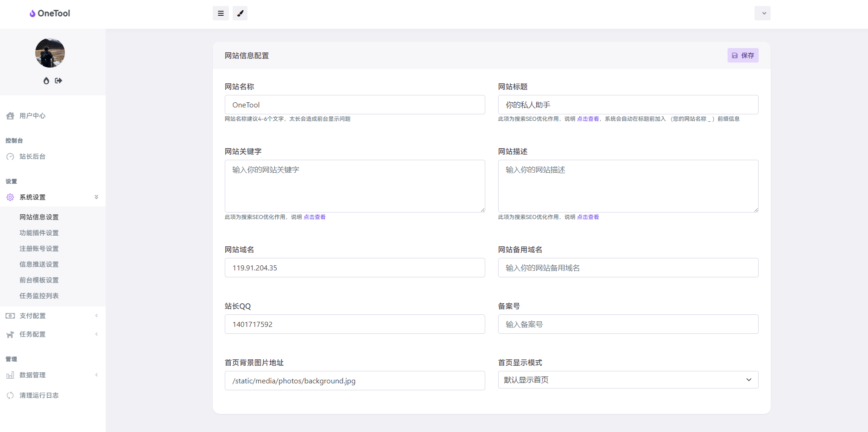
Task: Click the 用户中心 home icon
Action: 10,116
